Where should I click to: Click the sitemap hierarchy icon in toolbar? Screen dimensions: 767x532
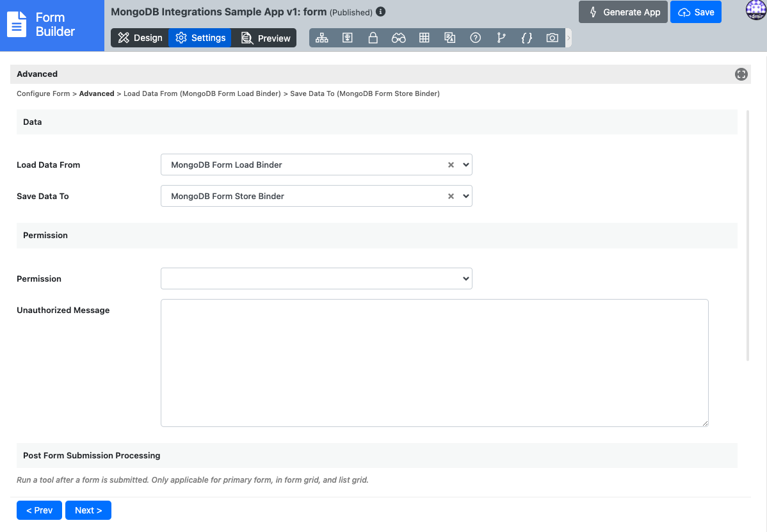point(321,38)
